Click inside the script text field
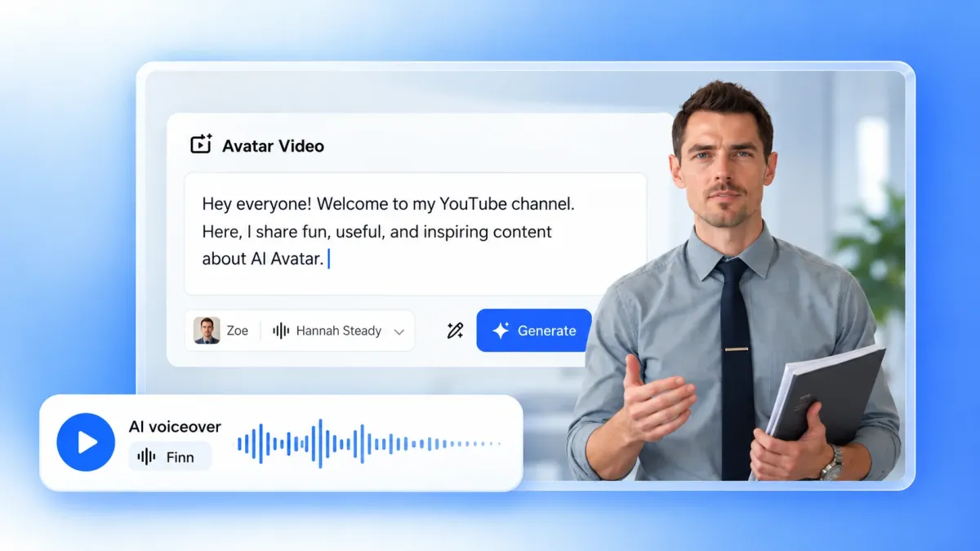This screenshot has width=980, height=551. point(416,233)
